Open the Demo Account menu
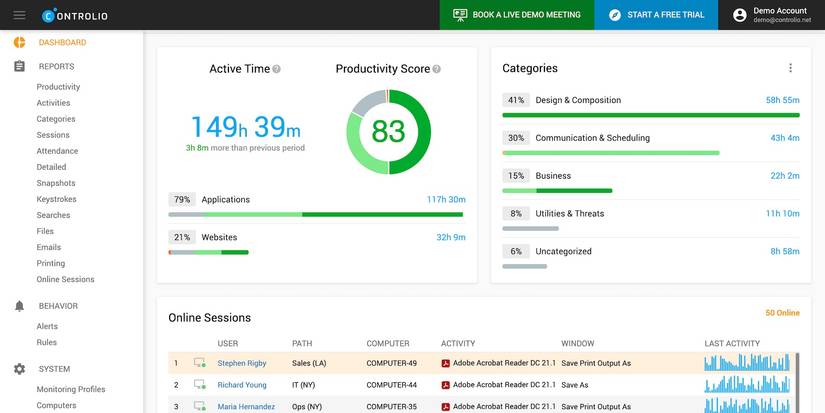Viewport: 825px width, 413px height. 772,15
